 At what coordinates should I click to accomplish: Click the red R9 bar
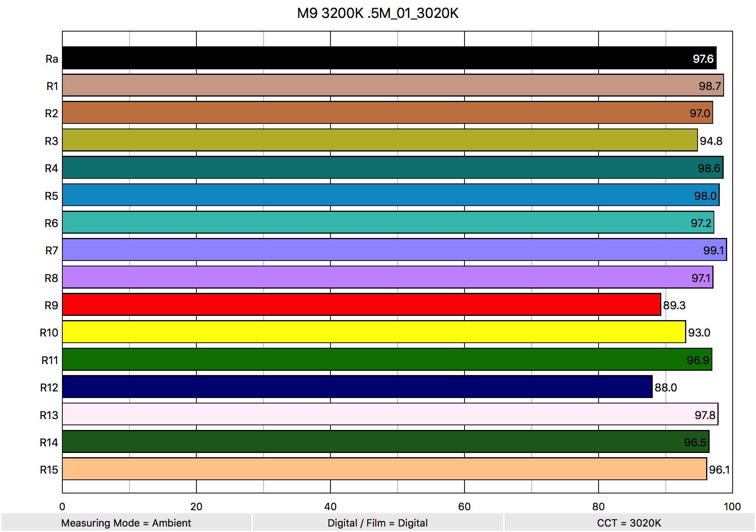pos(361,305)
